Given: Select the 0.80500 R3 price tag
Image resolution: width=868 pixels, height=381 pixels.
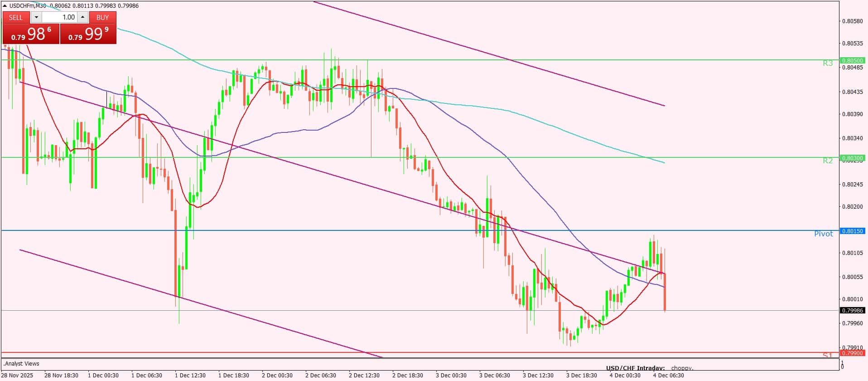Looking at the screenshot, I should point(852,60).
